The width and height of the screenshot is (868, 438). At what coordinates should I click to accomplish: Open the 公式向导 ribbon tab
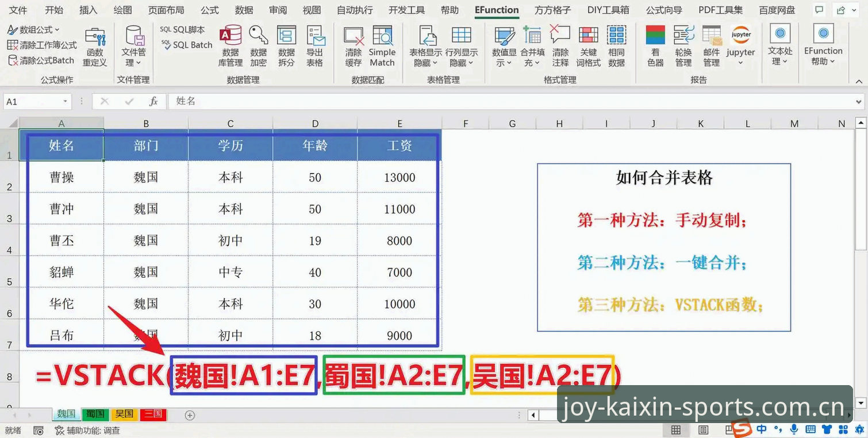click(664, 10)
